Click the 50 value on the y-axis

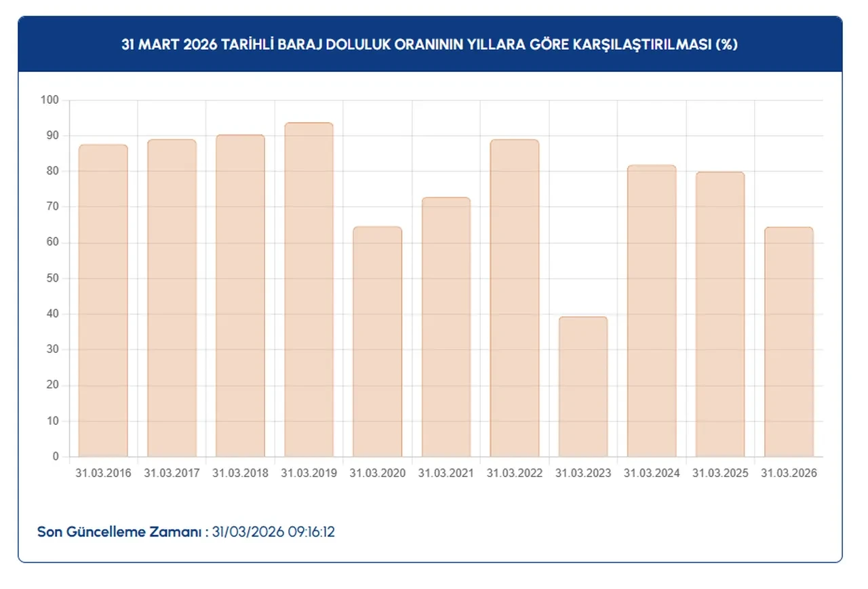tap(54, 278)
